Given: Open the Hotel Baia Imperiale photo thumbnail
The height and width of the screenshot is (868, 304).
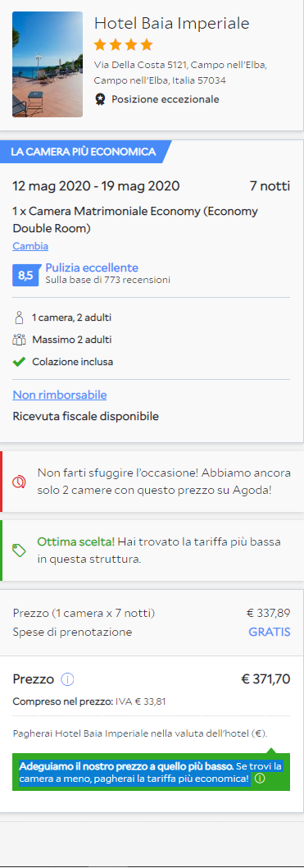Looking at the screenshot, I should [48, 64].
